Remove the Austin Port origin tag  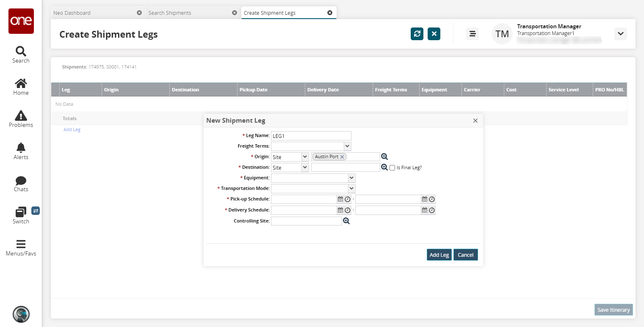click(342, 157)
